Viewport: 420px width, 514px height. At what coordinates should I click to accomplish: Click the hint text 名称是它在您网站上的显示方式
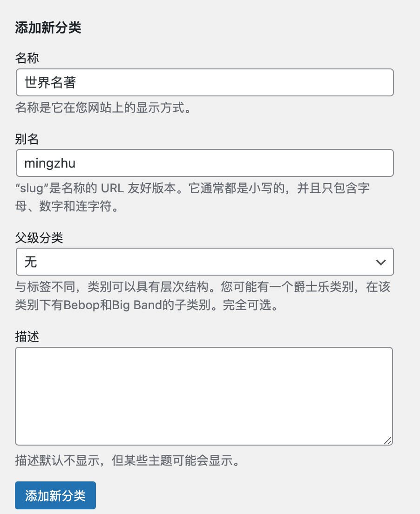pos(100,108)
